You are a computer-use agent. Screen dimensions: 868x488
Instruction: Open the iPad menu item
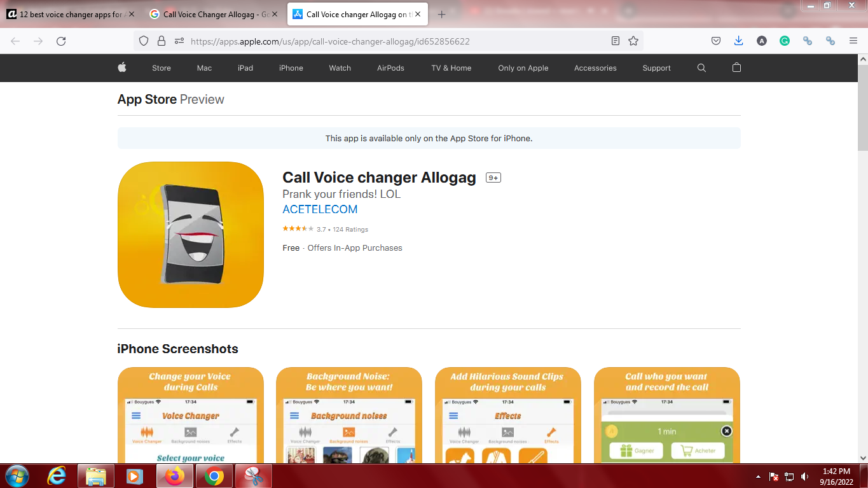tap(245, 68)
